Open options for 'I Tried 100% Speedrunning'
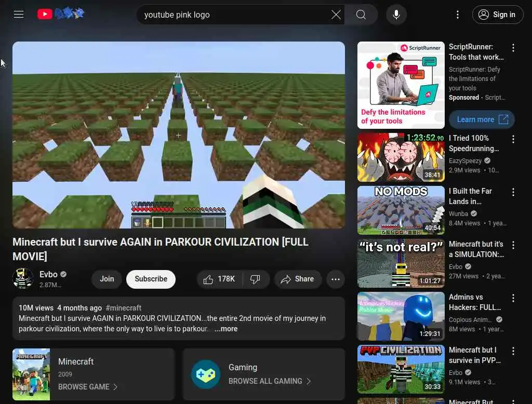The width and height of the screenshot is (532, 404). click(x=513, y=139)
